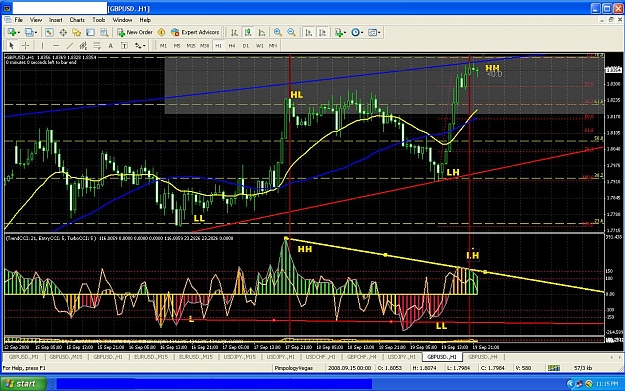Open the Help menu
The height and width of the screenshot is (391, 625).
click(145, 20)
